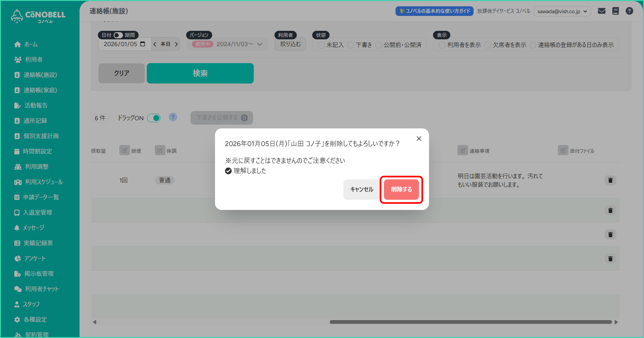Screen dimensions: 644x338
Task: Open the sawada@vish.co.jp account dropdown
Action: click(562, 11)
